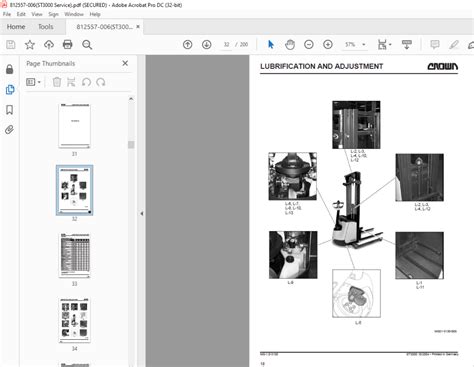Close the 812557-006 document tab
Screen dimensions: 474x367
pos(138,26)
